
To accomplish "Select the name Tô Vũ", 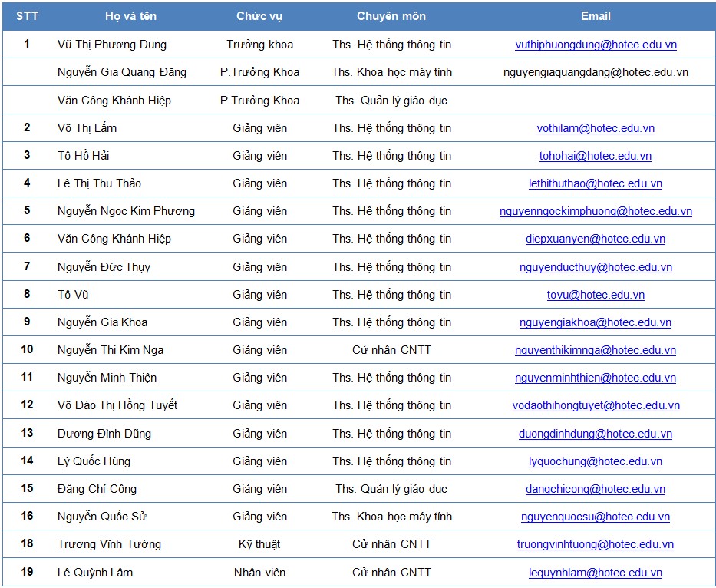I will coord(73,295).
